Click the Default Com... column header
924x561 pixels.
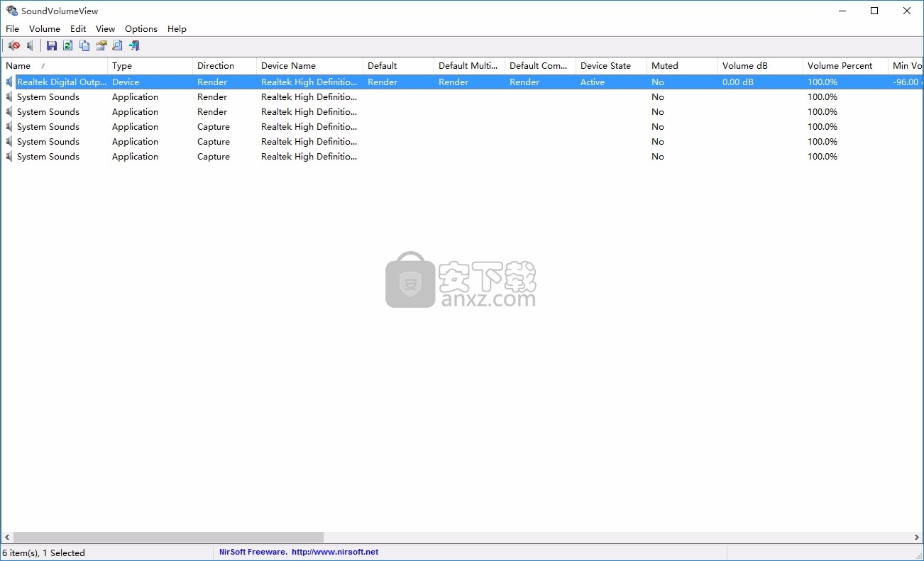(540, 65)
